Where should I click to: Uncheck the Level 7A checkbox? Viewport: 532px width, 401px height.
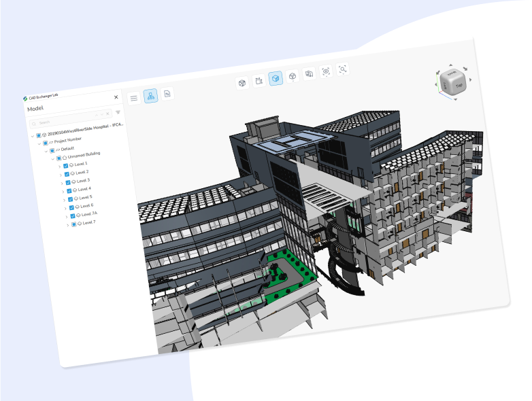pos(73,216)
